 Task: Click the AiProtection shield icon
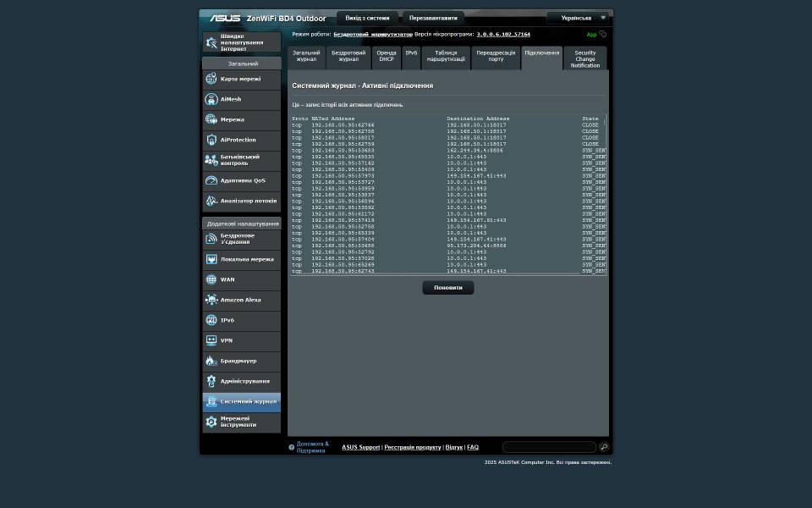click(211, 140)
